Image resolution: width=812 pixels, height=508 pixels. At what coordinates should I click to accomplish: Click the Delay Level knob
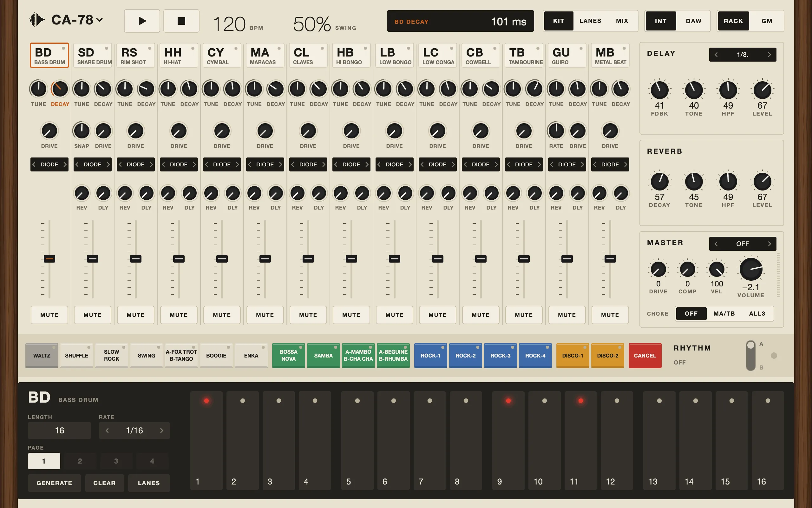762,90
